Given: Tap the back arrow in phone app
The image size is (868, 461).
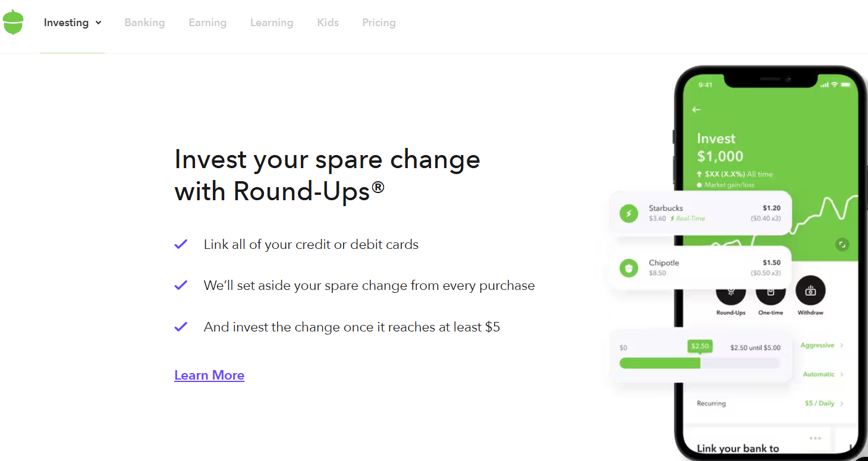Looking at the screenshot, I should click(x=696, y=110).
